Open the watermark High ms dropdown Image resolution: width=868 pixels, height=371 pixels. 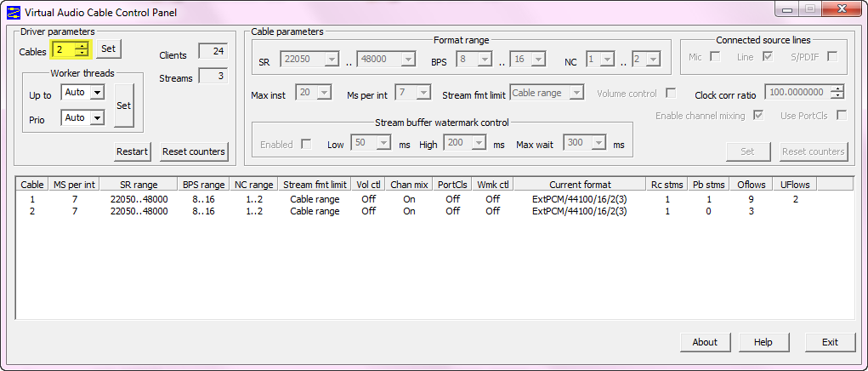pos(479,143)
